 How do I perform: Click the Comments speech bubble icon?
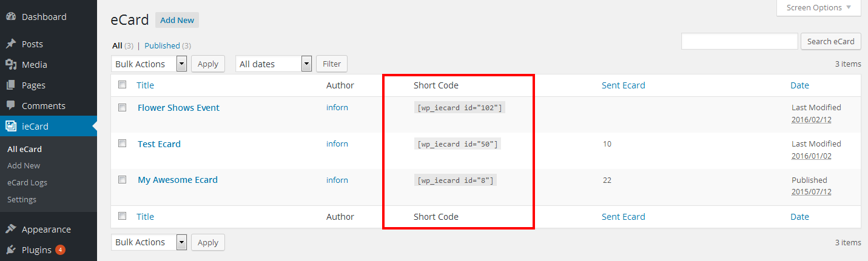pos(11,106)
